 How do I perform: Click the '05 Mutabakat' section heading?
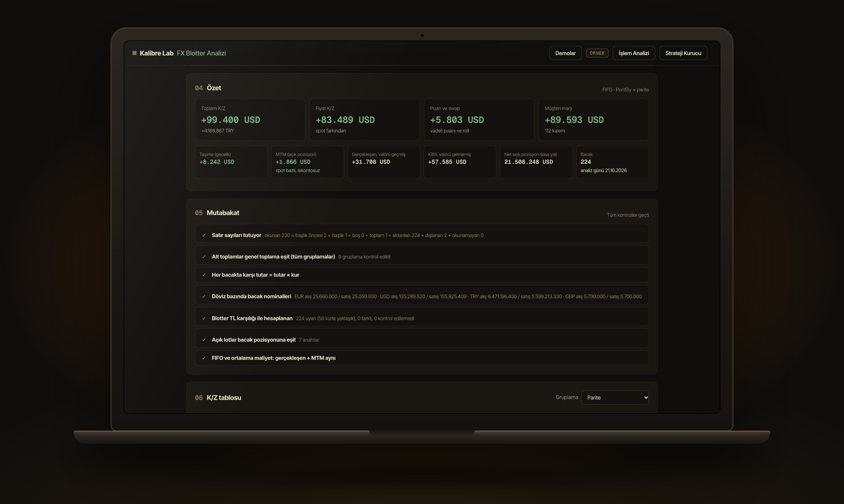[217, 213]
